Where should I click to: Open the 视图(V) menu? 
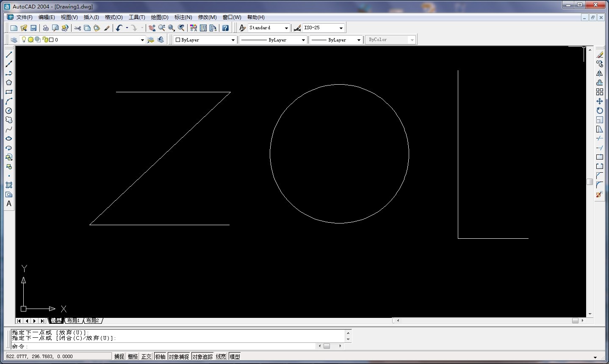click(x=69, y=17)
